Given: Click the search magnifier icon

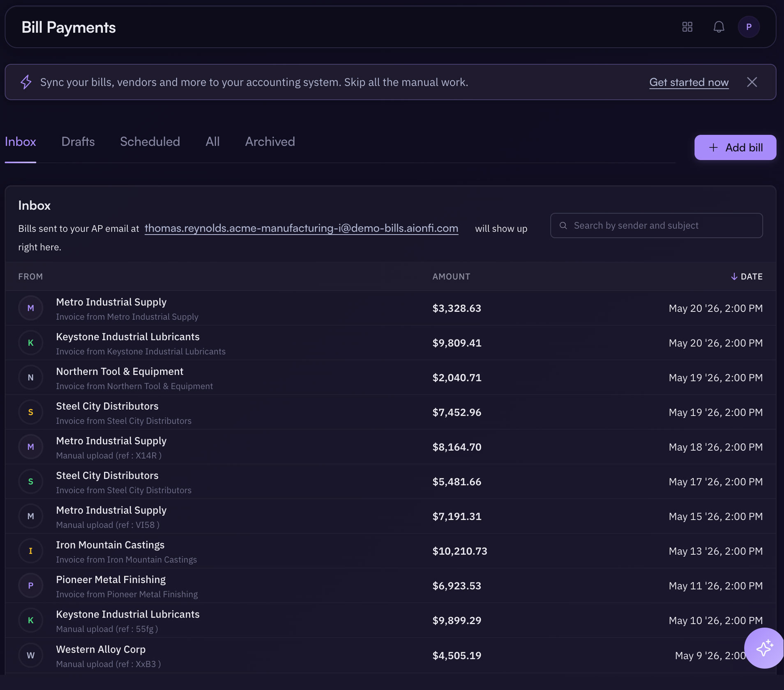Looking at the screenshot, I should click(563, 225).
